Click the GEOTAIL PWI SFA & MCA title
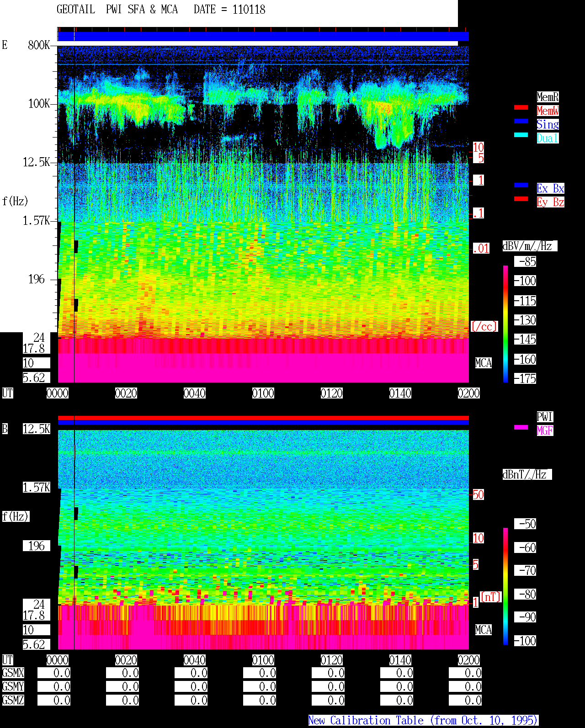585x728 pixels. pos(117,9)
